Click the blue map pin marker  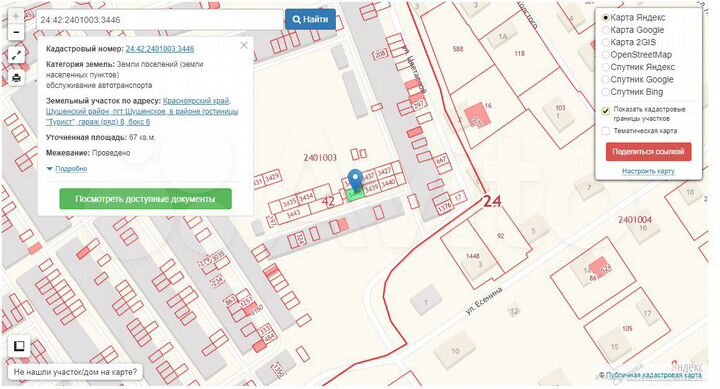355,180
